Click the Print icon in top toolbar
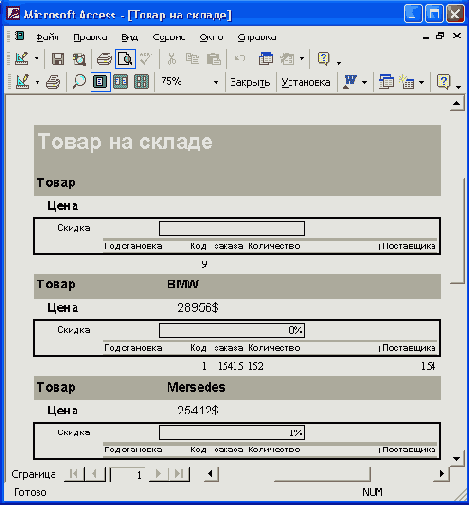Image resolution: width=469 pixels, height=505 pixels. coord(104,59)
